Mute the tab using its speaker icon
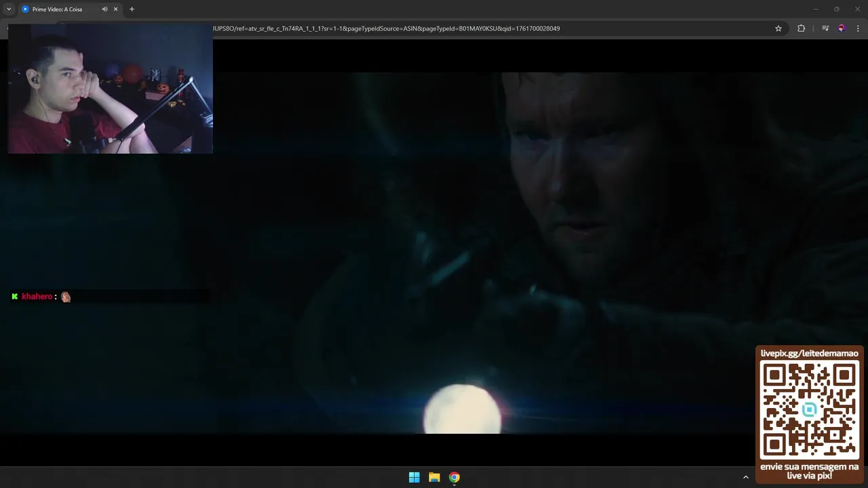868x488 pixels. coord(104,9)
